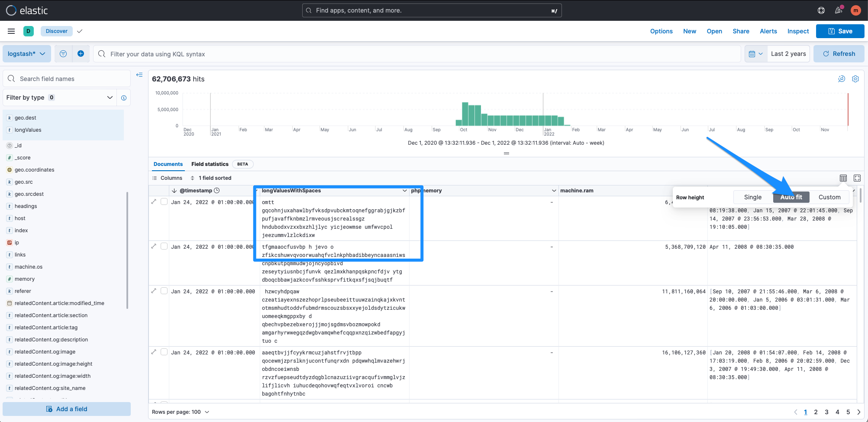Viewport: 868px width, 422px height.
Task: Open the Options menu
Action: point(661,31)
